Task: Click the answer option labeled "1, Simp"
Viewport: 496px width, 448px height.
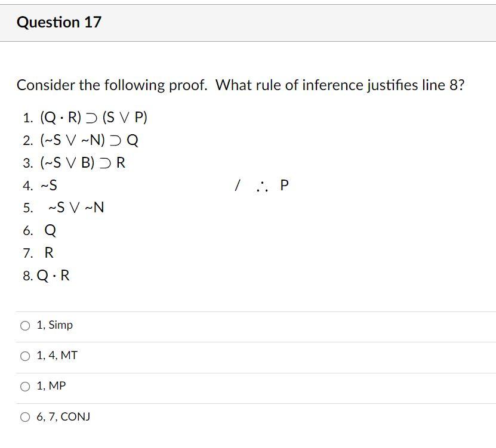Action: (54, 325)
